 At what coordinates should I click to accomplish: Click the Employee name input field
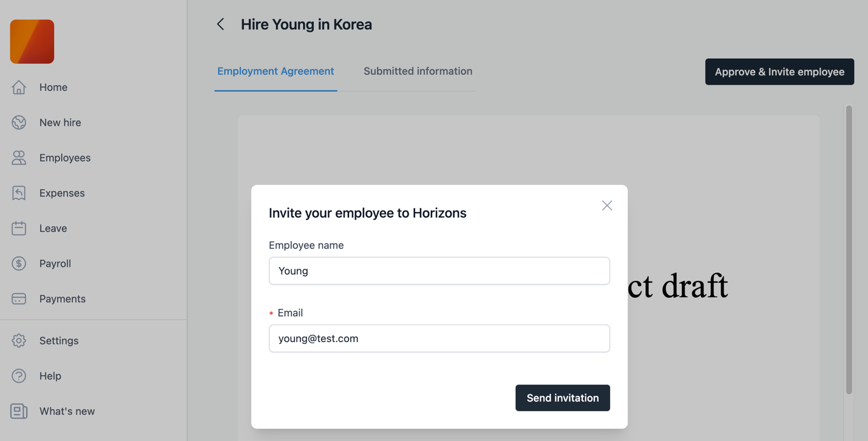click(439, 271)
